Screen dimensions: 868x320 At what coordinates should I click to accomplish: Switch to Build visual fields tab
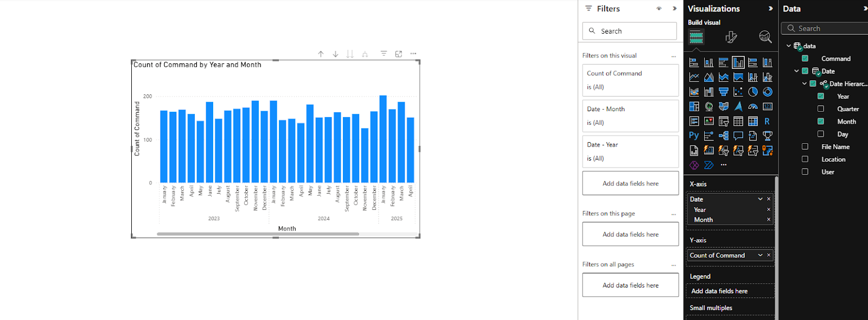pyautogui.click(x=696, y=37)
